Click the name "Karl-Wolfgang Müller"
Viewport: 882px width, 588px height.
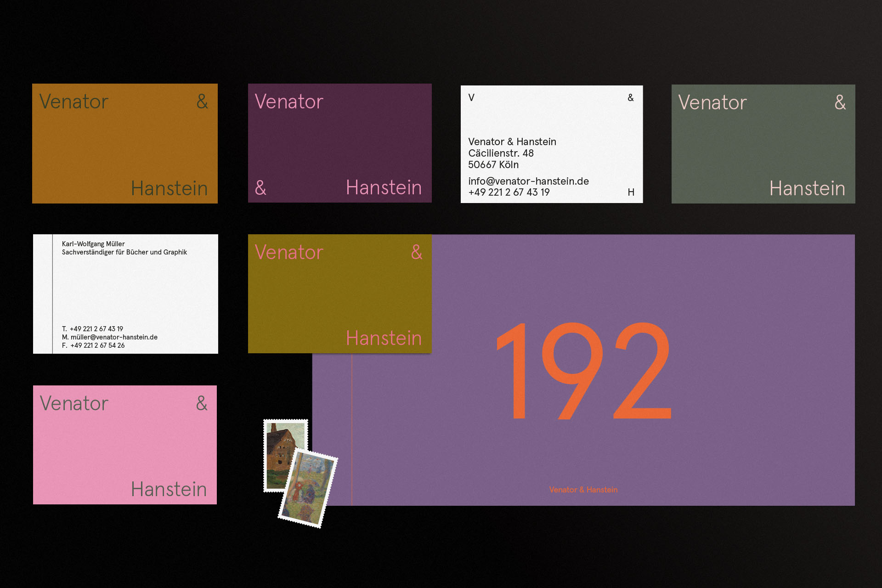coord(93,244)
